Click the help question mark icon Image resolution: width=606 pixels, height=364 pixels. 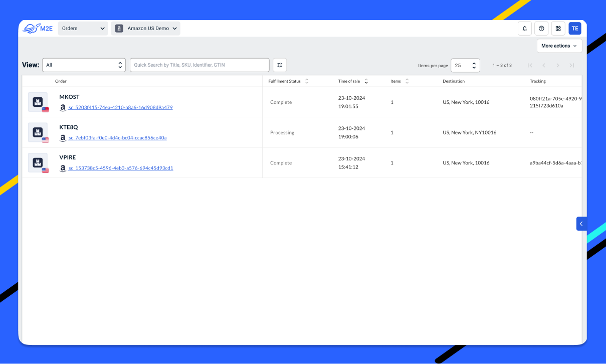[541, 28]
